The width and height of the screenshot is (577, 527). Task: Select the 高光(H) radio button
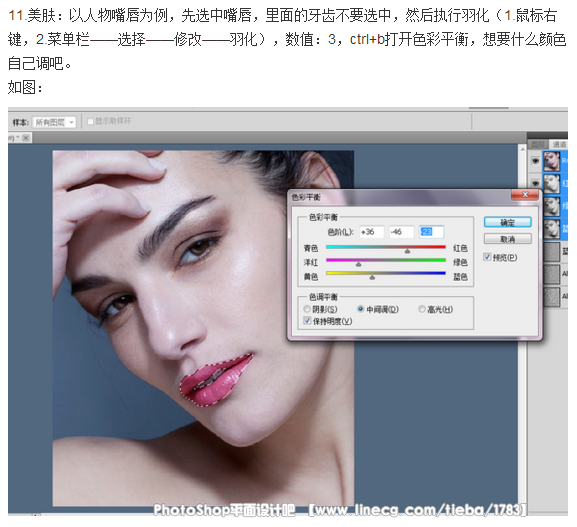422,309
